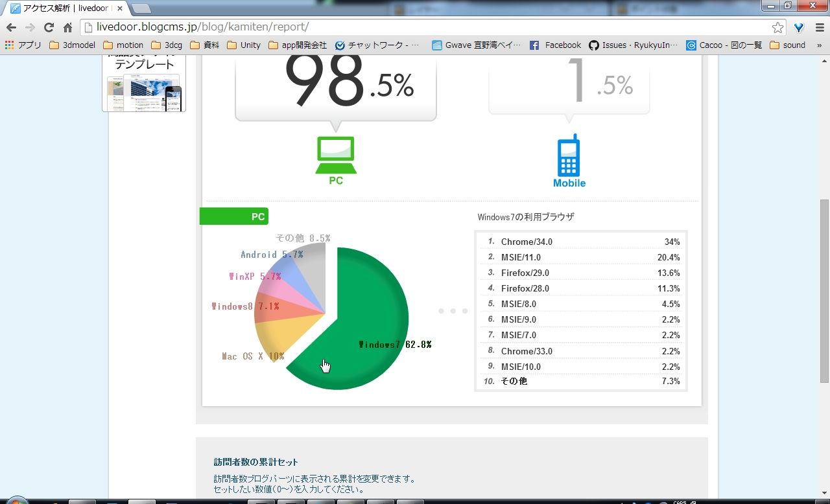Open the Chrome menu hamburger icon
This screenshot has width=830, height=504.
820,27
